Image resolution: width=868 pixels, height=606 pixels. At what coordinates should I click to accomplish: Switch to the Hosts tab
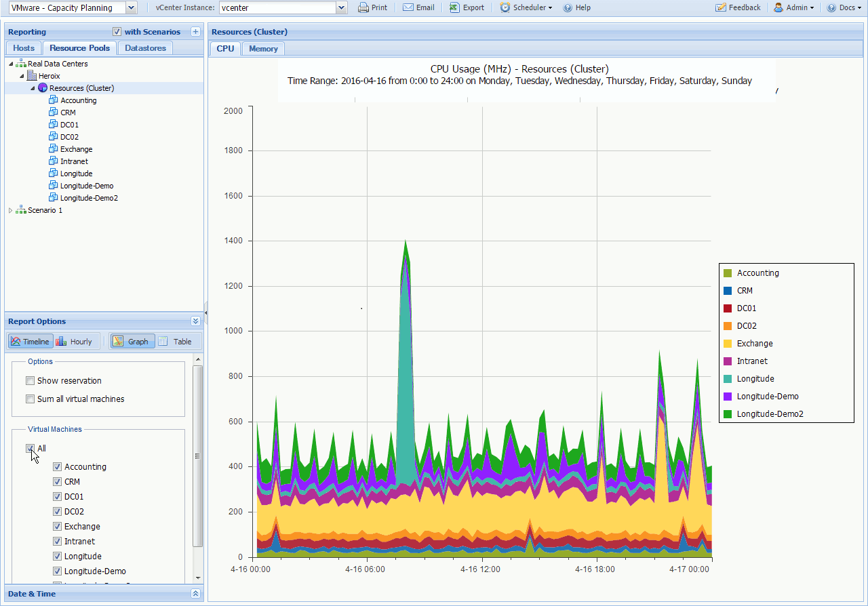(24, 48)
